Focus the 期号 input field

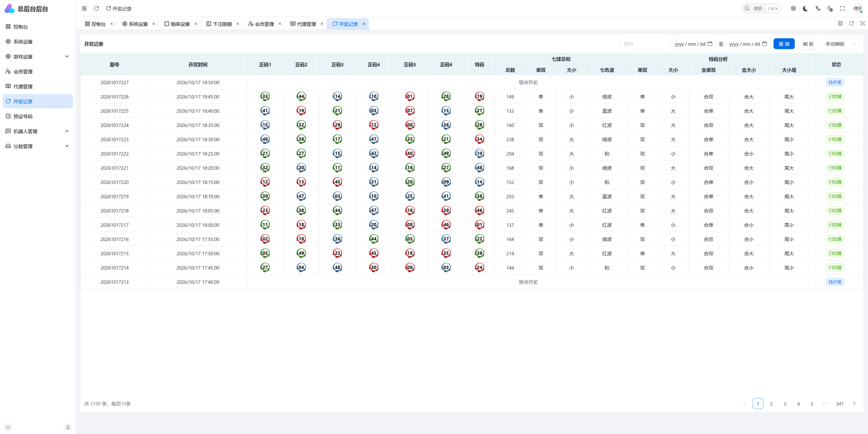pyautogui.click(x=644, y=44)
